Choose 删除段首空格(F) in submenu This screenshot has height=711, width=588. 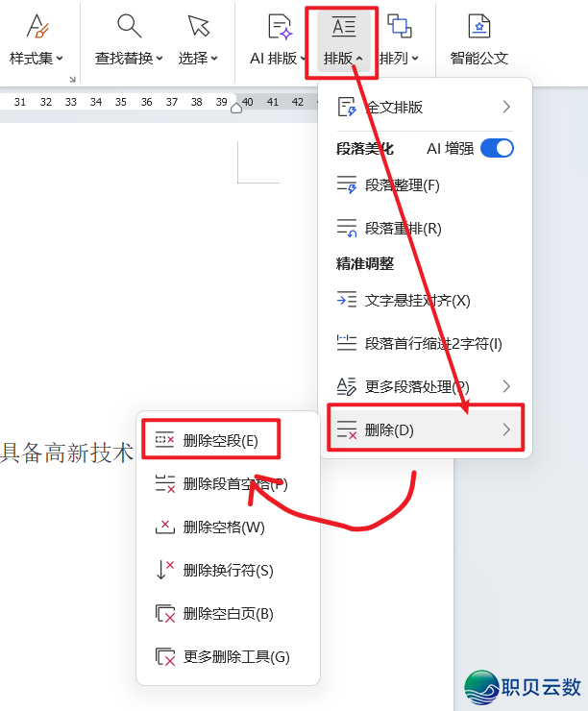pos(228,484)
